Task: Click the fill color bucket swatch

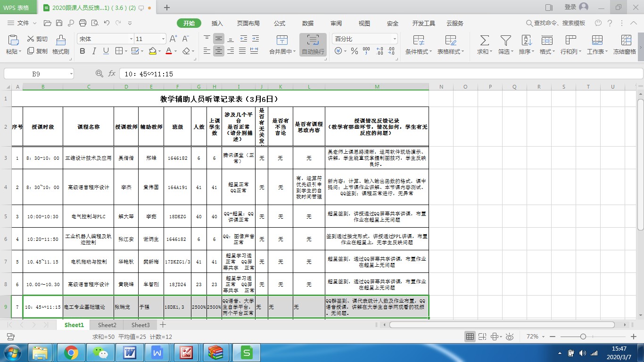Action: [152, 51]
